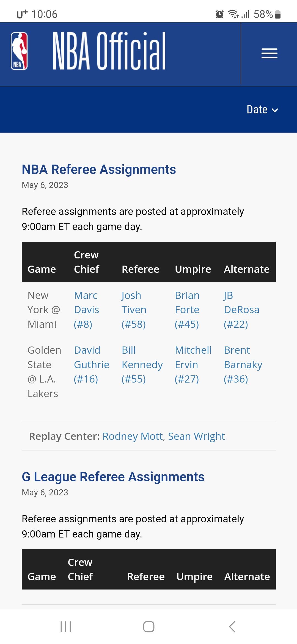Open NBA Referee Assignments heading link
The image size is (297, 644).
[99, 169]
